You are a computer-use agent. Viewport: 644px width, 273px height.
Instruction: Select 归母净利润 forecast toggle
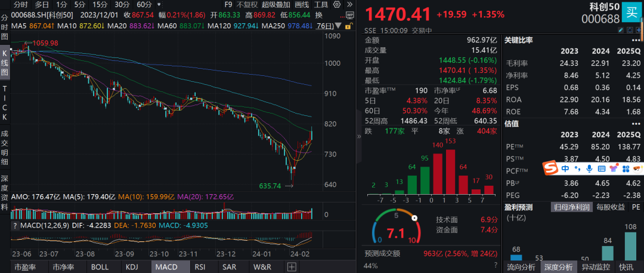pyautogui.click(x=571, y=207)
